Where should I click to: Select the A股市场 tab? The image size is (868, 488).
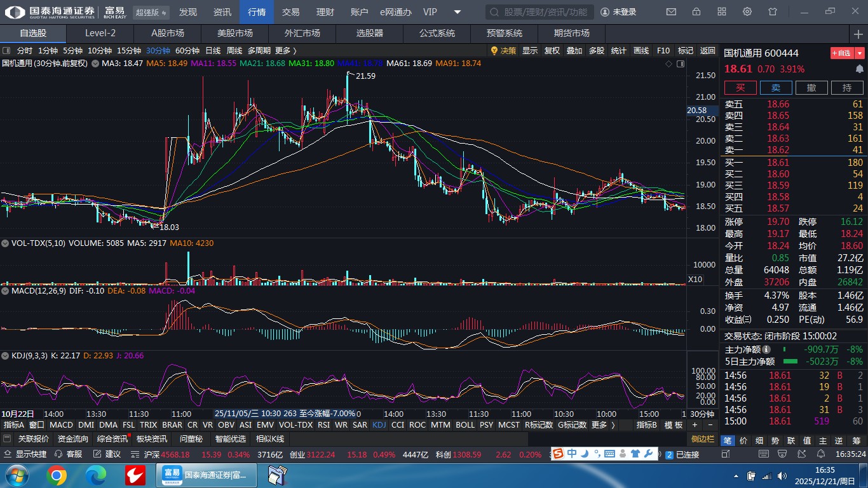[168, 34]
